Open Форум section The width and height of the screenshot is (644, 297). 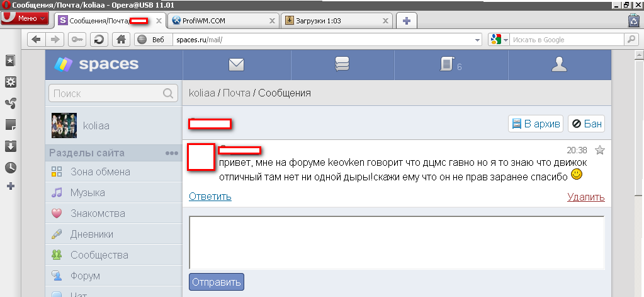pyautogui.click(x=114, y=276)
